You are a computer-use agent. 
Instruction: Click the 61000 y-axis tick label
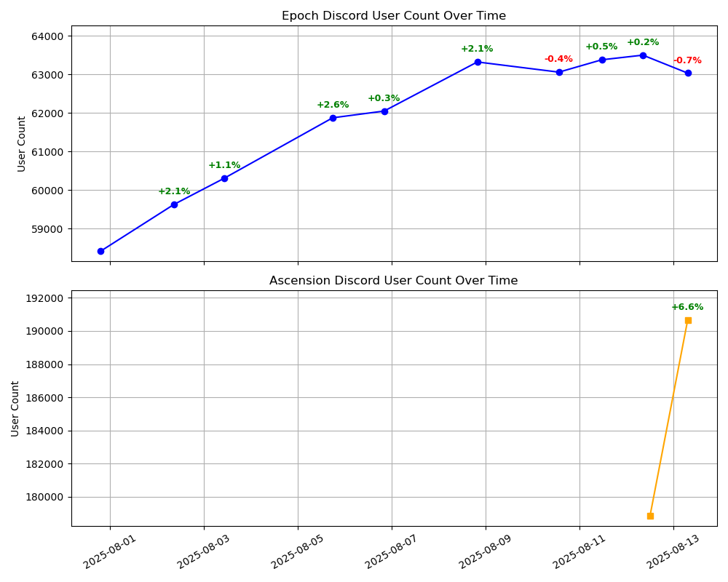pyautogui.click(x=48, y=152)
